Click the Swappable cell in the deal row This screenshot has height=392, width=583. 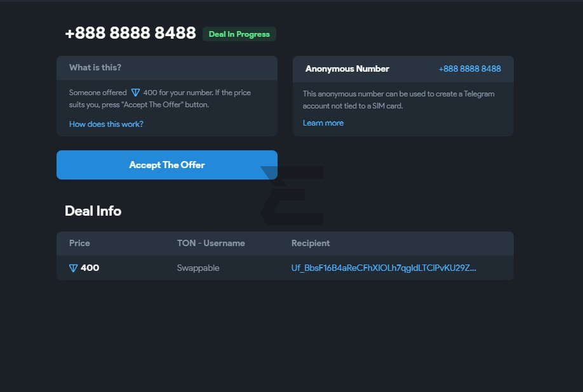tap(198, 268)
